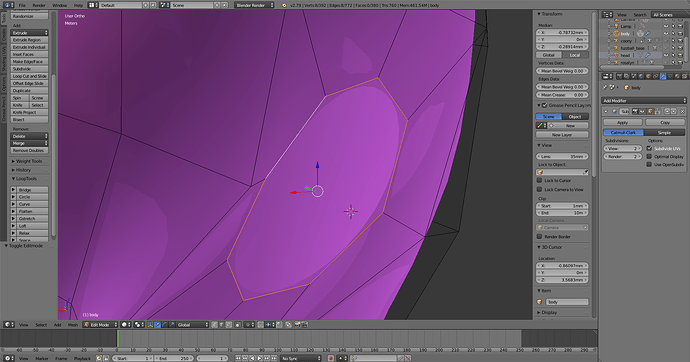Viewport: 690px width, 362px height.
Task: Select the translate manipulator icon
Action: [x=158, y=325]
